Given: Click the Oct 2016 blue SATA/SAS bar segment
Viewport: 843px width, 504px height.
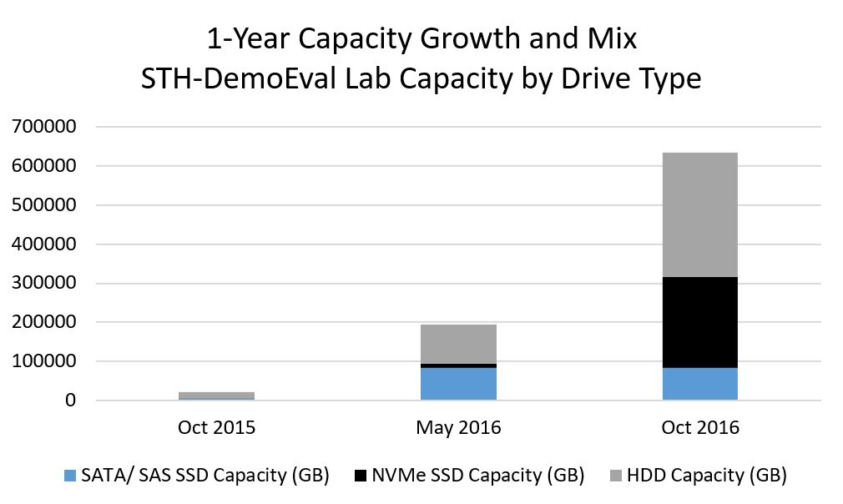Looking at the screenshot, I should [x=700, y=384].
